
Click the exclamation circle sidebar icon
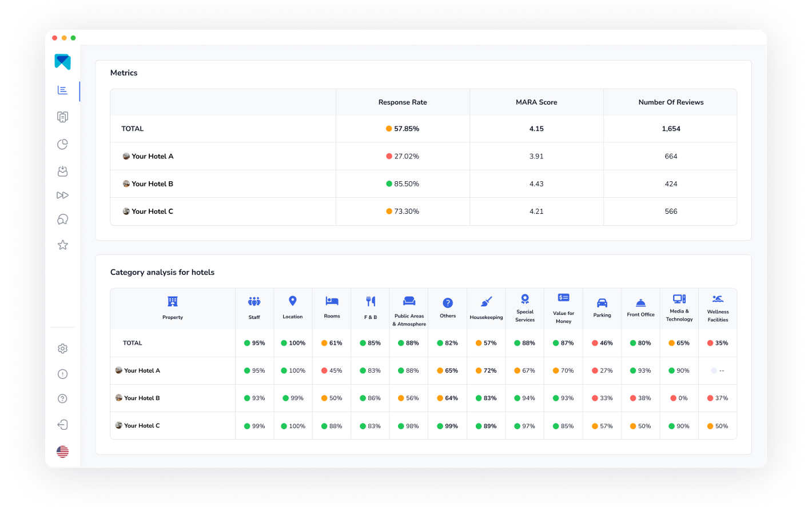click(63, 374)
